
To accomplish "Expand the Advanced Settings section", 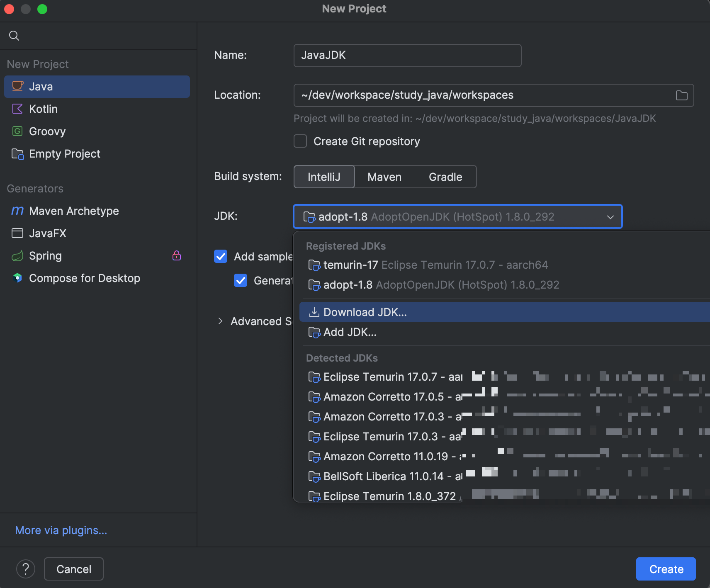I will (x=220, y=321).
